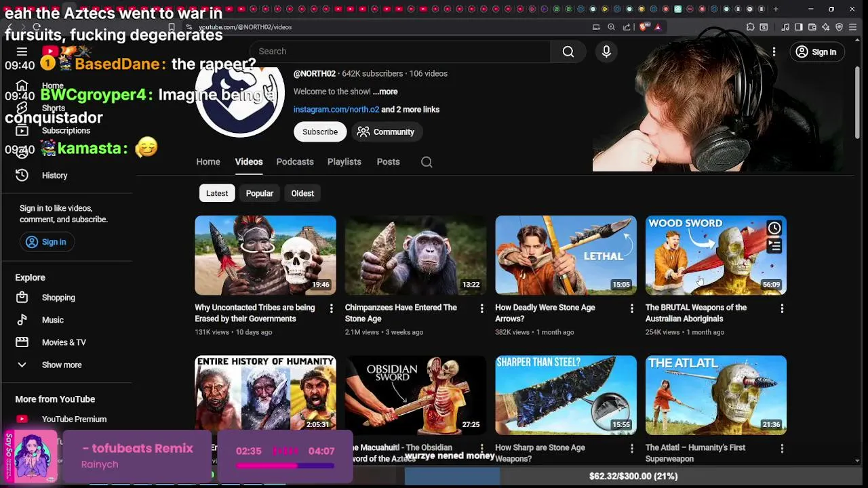Open browser extensions puzzle icon

click(x=750, y=27)
